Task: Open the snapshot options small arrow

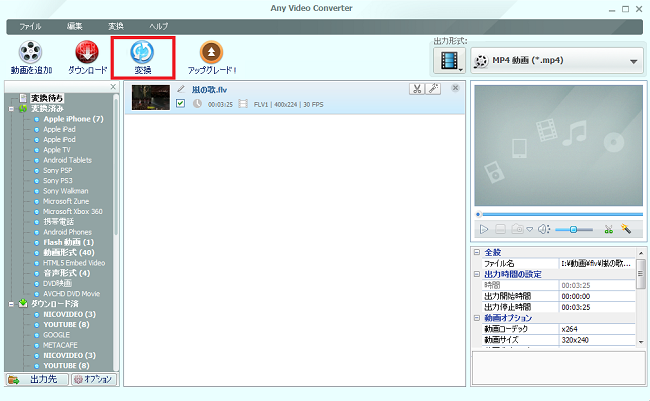Action: (x=530, y=229)
